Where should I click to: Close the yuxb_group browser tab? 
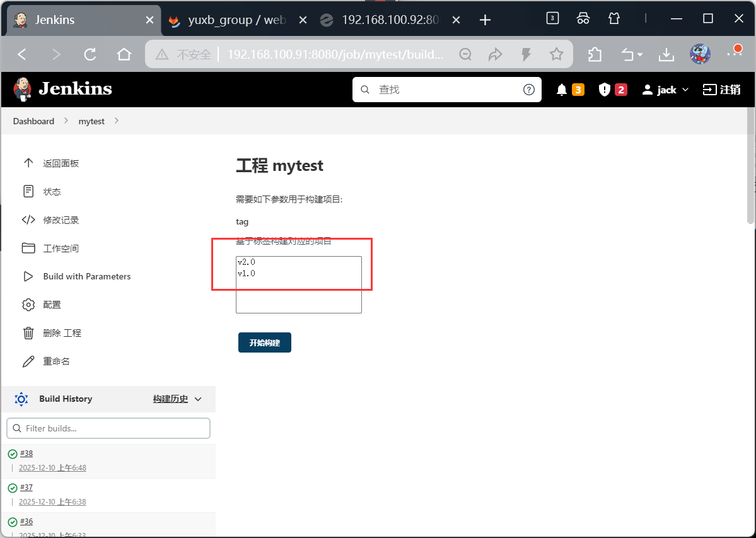click(x=303, y=20)
